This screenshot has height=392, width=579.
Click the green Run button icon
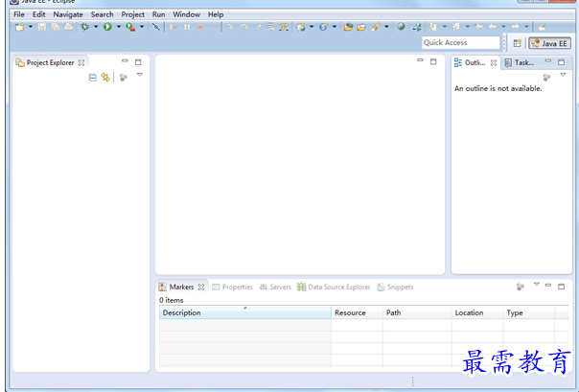click(107, 27)
